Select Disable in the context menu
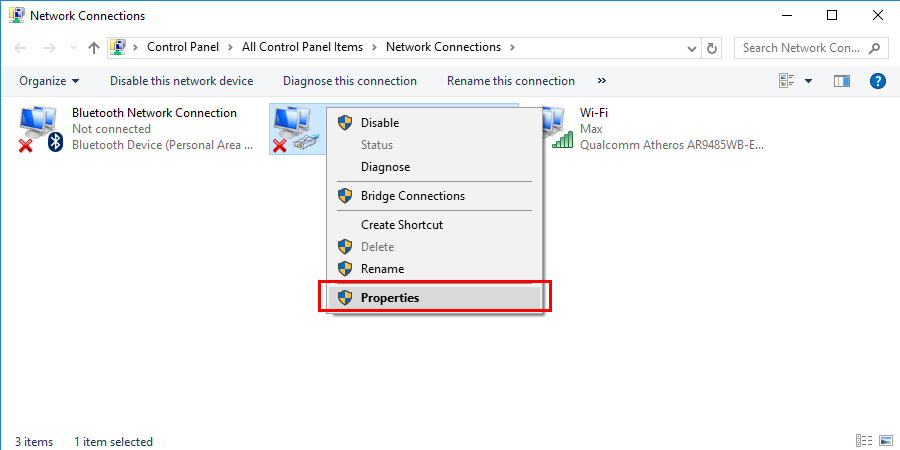This screenshot has width=900, height=450. [380, 123]
